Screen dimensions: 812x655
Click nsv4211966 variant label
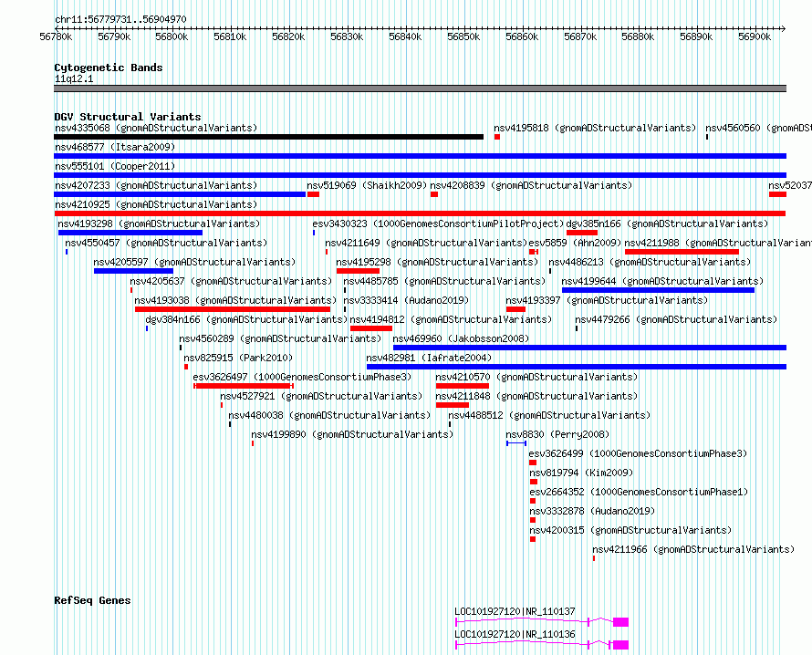[693, 549]
